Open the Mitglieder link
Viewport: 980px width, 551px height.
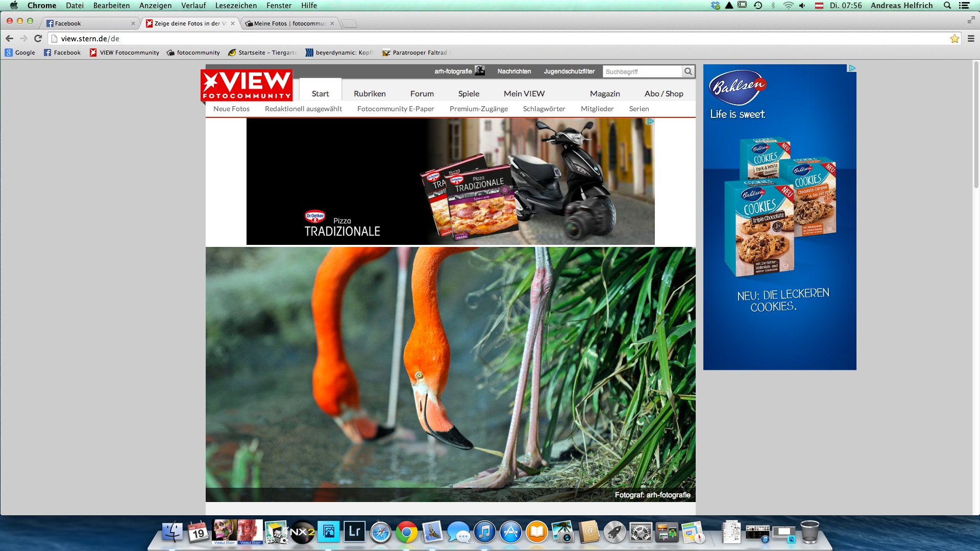click(597, 109)
